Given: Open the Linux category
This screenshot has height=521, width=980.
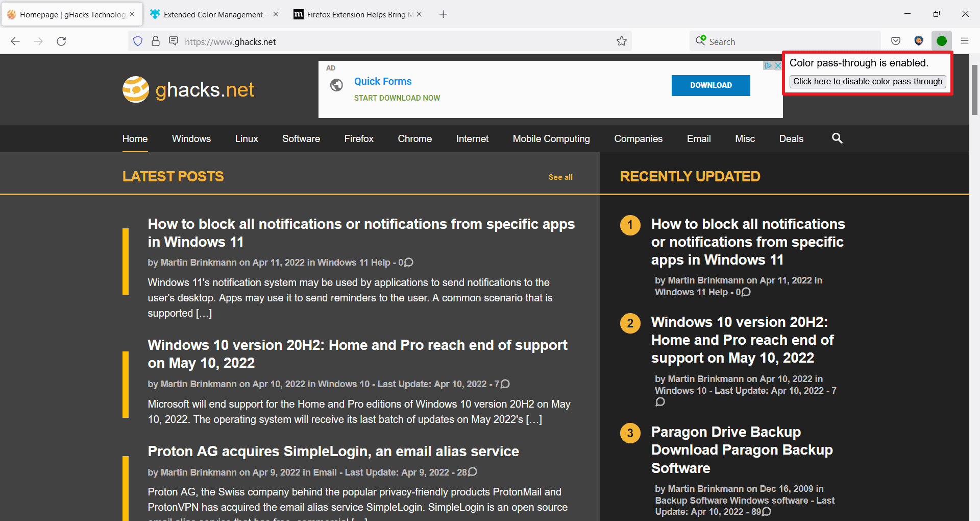Looking at the screenshot, I should point(247,138).
